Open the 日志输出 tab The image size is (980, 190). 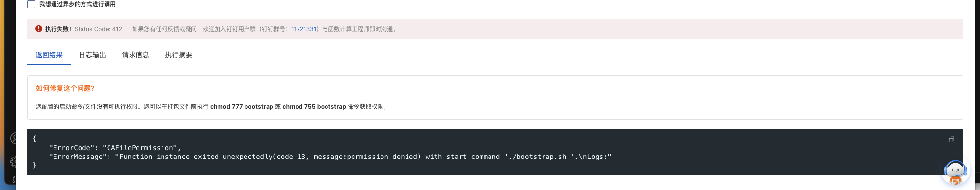[92, 55]
